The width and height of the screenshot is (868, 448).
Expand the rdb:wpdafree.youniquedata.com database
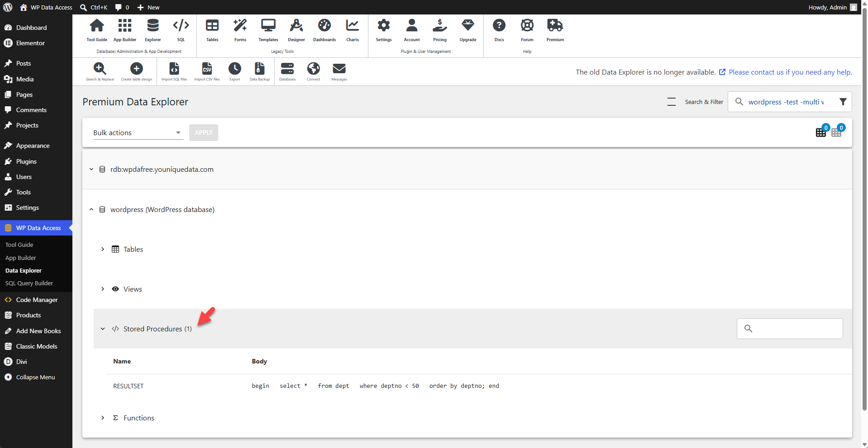coord(91,169)
